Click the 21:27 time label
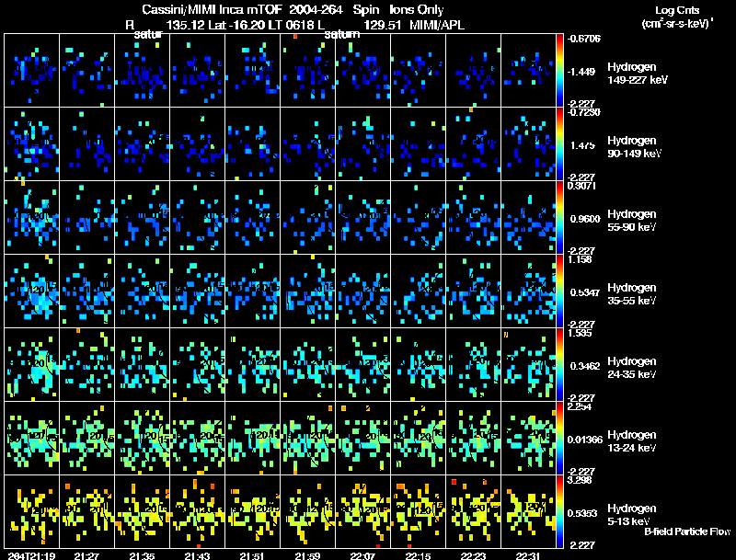 (x=86, y=555)
